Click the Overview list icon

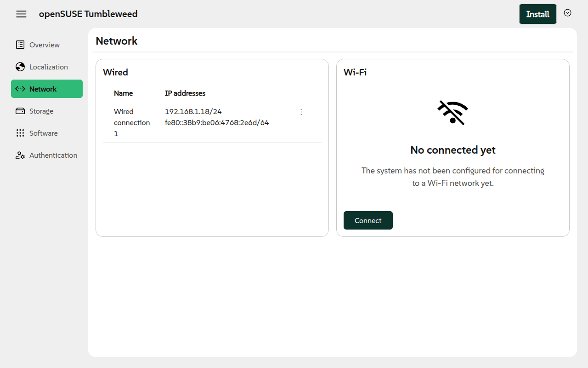tap(20, 45)
